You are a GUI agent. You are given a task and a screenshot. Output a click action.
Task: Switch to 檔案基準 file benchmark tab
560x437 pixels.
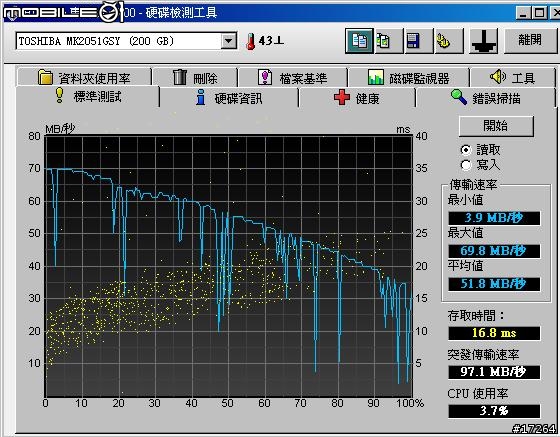293,77
